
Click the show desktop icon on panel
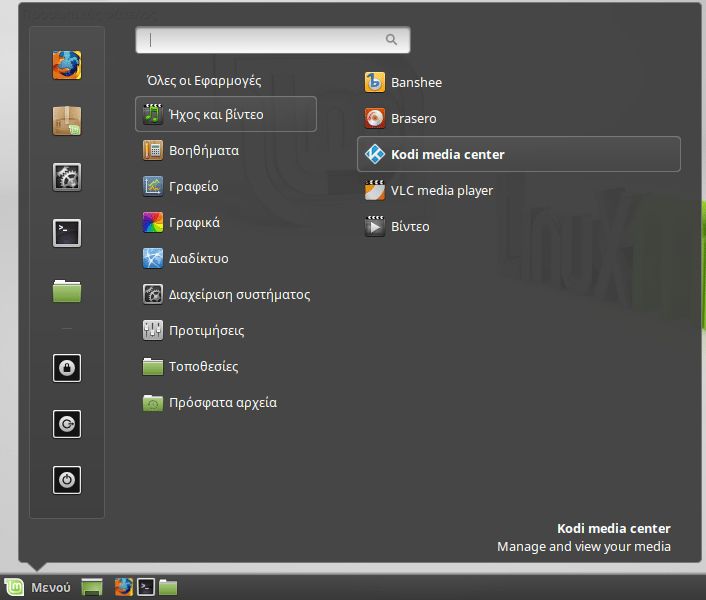[92, 587]
